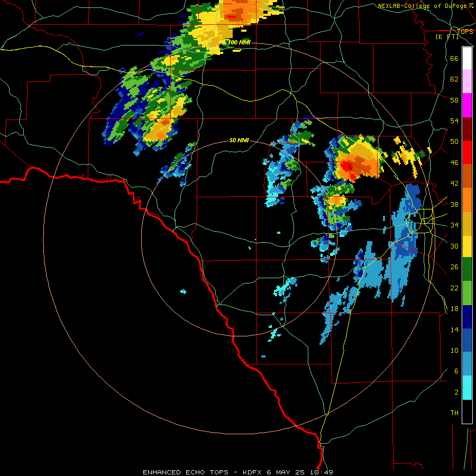476x476 pixels.
Task: Click the TH legend label
Action: [454, 413]
